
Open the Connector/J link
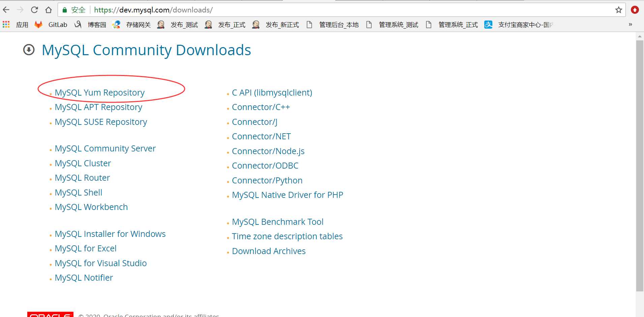click(255, 122)
